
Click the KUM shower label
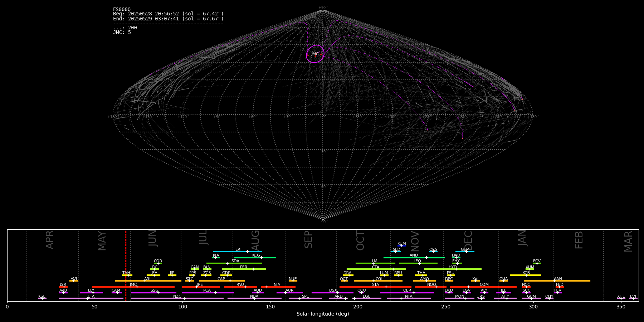point(402,244)
